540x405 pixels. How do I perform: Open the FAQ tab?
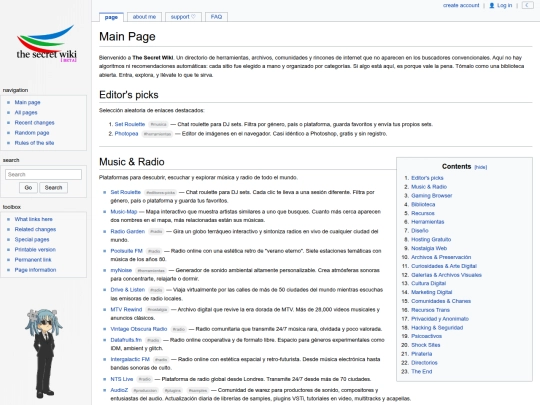pos(216,17)
